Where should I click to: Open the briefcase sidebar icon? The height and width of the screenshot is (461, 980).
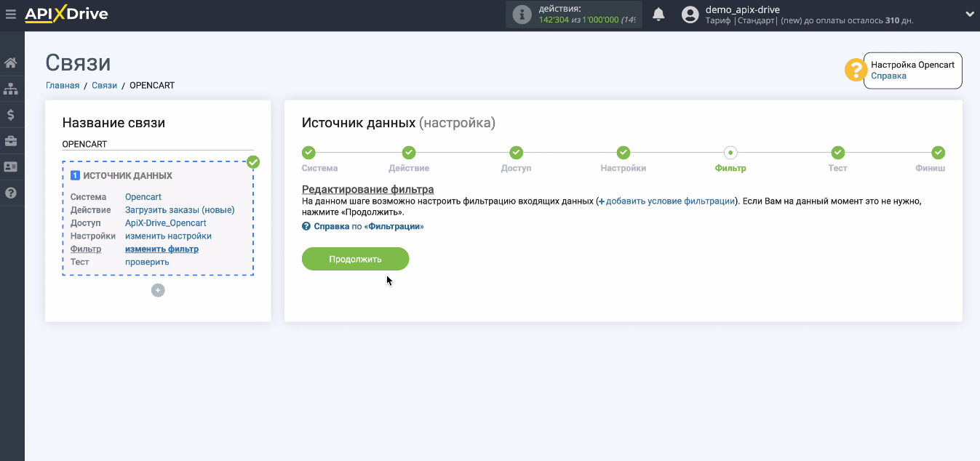tap(11, 140)
